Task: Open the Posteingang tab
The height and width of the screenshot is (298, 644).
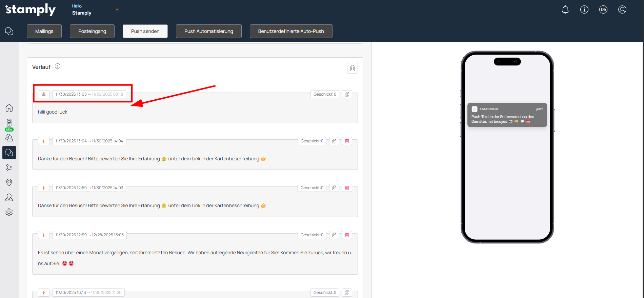Action: pyautogui.click(x=92, y=31)
